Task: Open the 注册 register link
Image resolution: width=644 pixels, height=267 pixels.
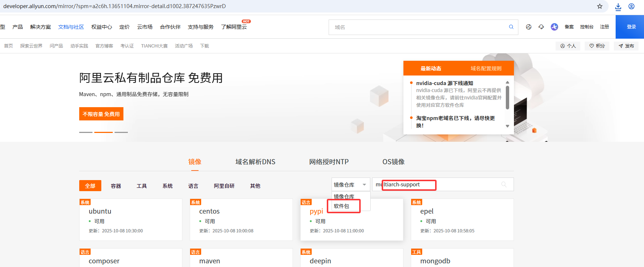Action: pyautogui.click(x=604, y=27)
